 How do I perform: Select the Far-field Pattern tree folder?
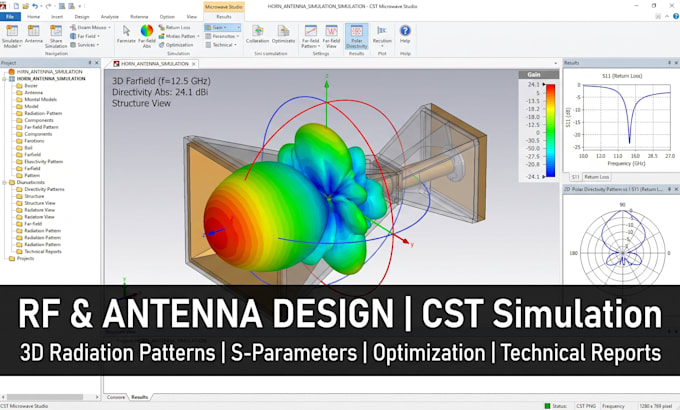coord(37,127)
